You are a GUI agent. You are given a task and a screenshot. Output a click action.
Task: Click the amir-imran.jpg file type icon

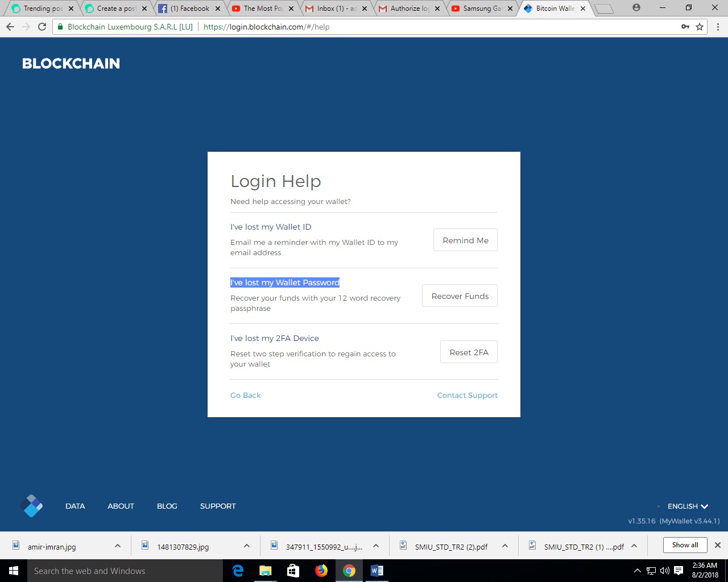tap(16, 546)
